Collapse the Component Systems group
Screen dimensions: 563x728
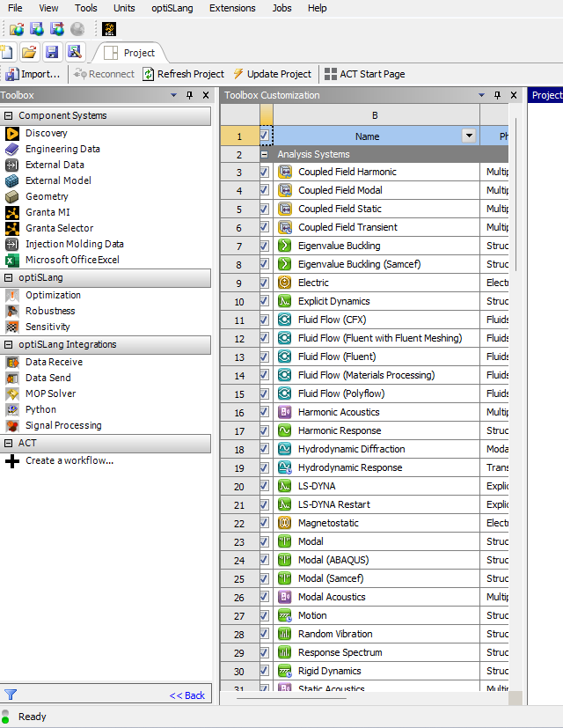point(8,115)
